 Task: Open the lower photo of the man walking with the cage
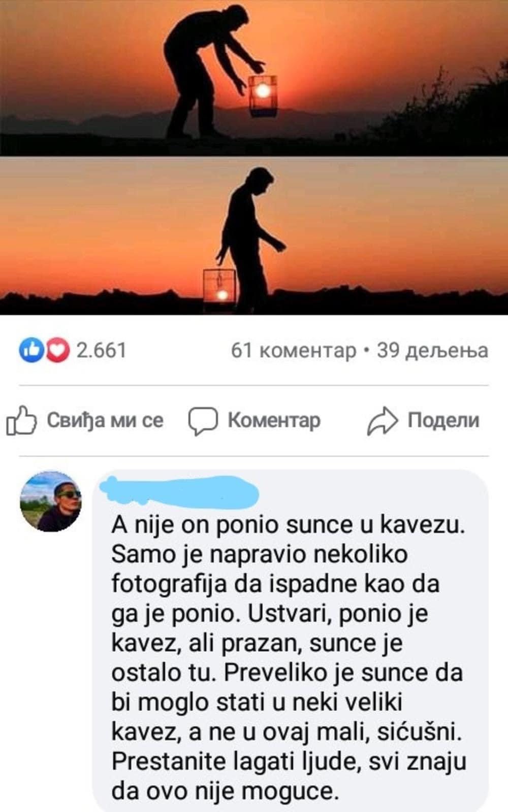pos(254,236)
